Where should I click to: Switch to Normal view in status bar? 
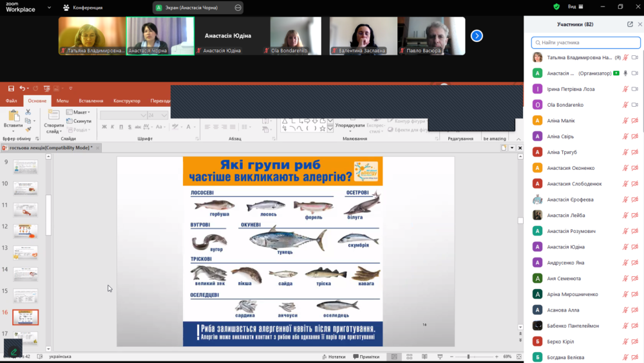pyautogui.click(x=394, y=357)
